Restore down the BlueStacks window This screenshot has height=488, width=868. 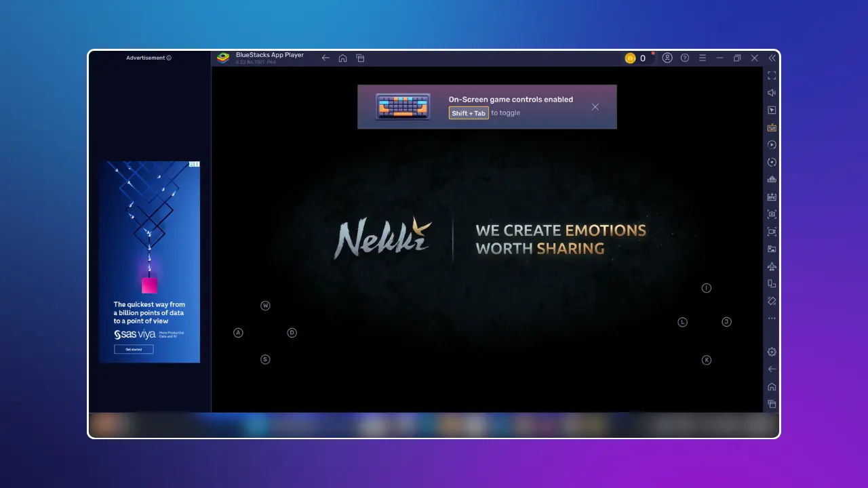(737, 58)
